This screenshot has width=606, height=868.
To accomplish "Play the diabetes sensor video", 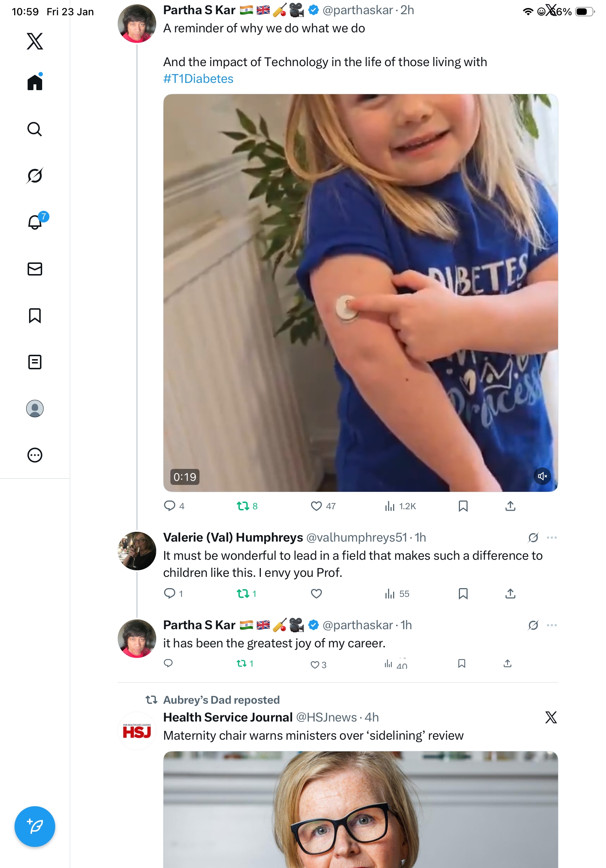I will coord(360,293).
